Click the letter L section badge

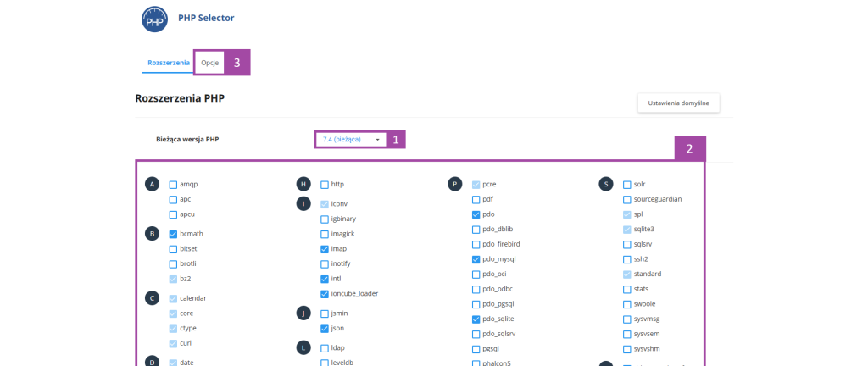(303, 347)
